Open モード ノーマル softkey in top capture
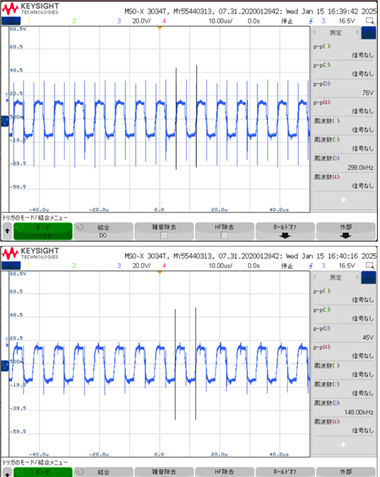Image resolution: width=380 pixels, height=477 pixels. click(43, 231)
